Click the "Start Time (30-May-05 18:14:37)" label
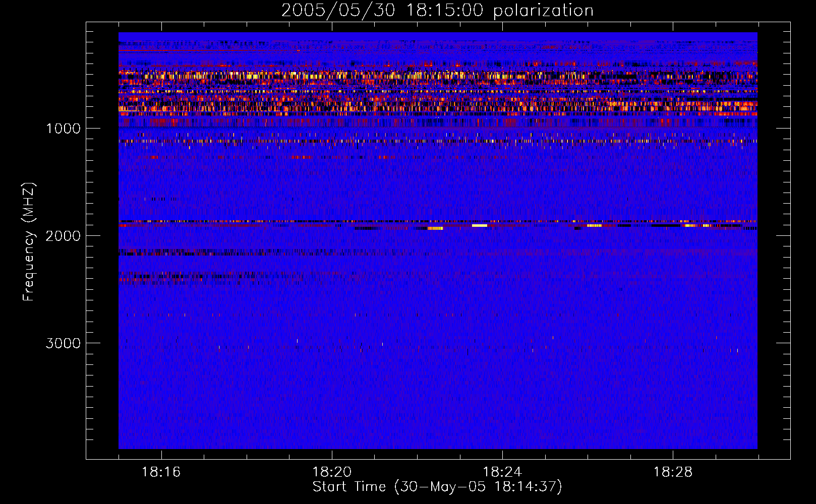Image resolution: width=816 pixels, height=504 pixels. 437,487
